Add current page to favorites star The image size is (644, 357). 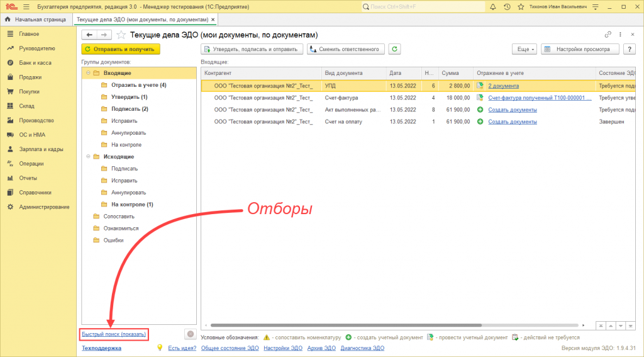pyautogui.click(x=121, y=35)
